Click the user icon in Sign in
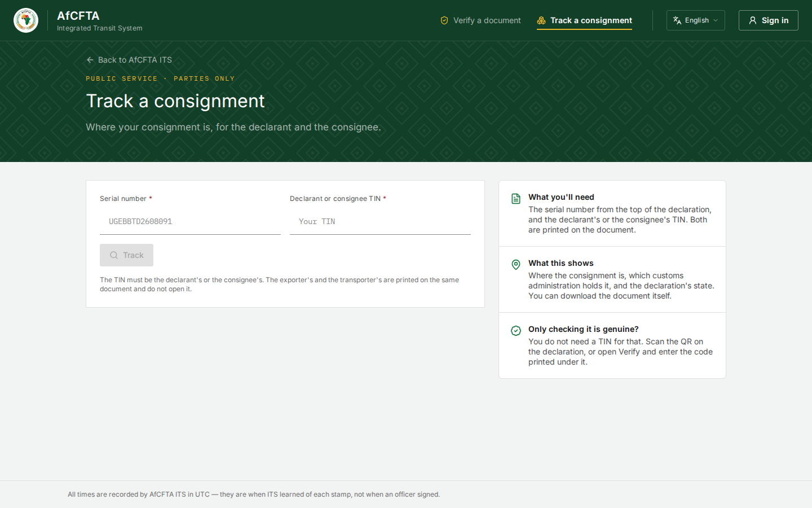Image resolution: width=812 pixels, height=508 pixels. click(x=753, y=20)
